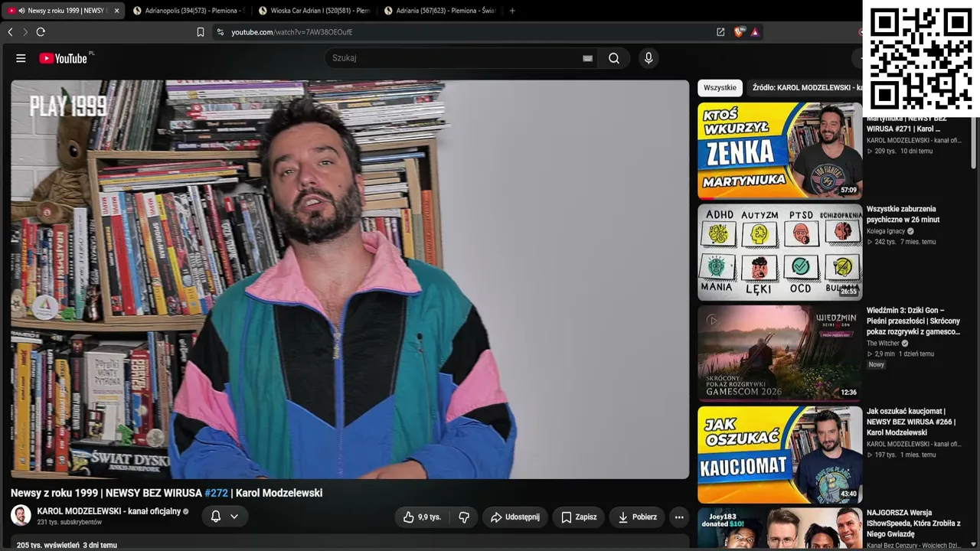The image size is (980, 551).
Task: Close the Newsy z roku 1999 tab
Action: pos(117,11)
